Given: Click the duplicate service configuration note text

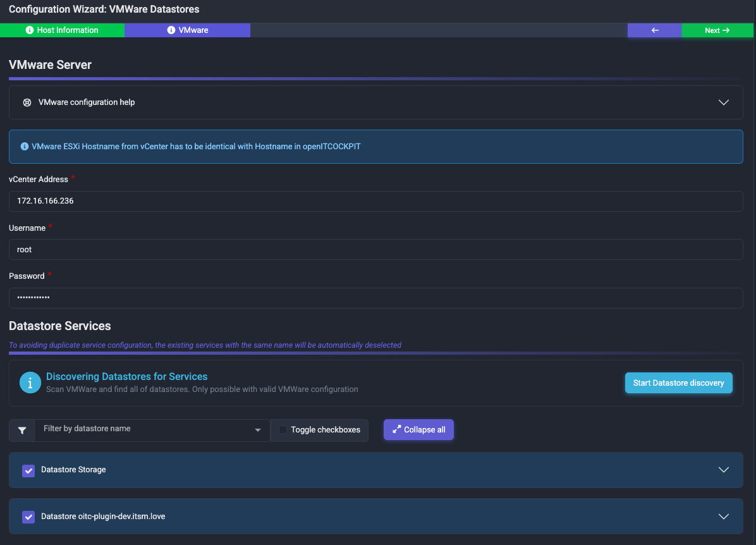Looking at the screenshot, I should 205,345.
